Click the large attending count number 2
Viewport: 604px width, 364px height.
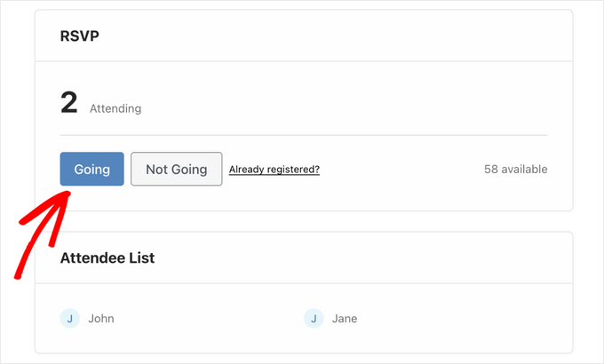[69, 103]
